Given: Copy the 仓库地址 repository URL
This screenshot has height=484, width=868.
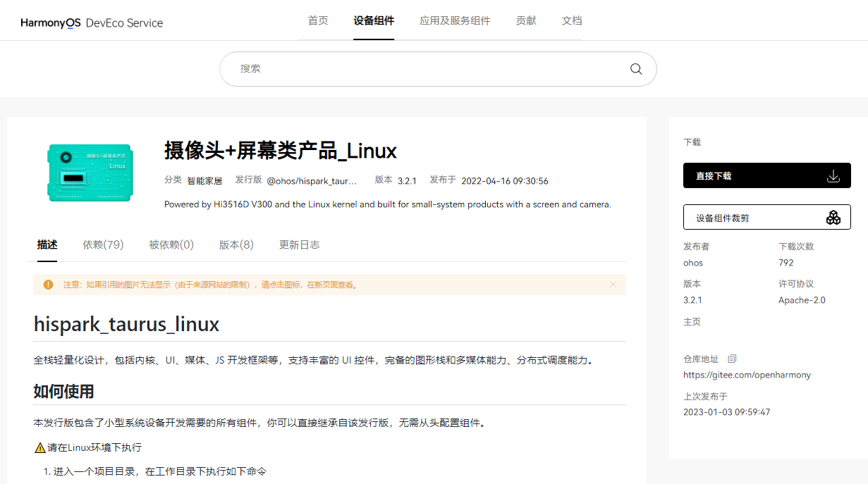Looking at the screenshot, I should click(x=731, y=359).
